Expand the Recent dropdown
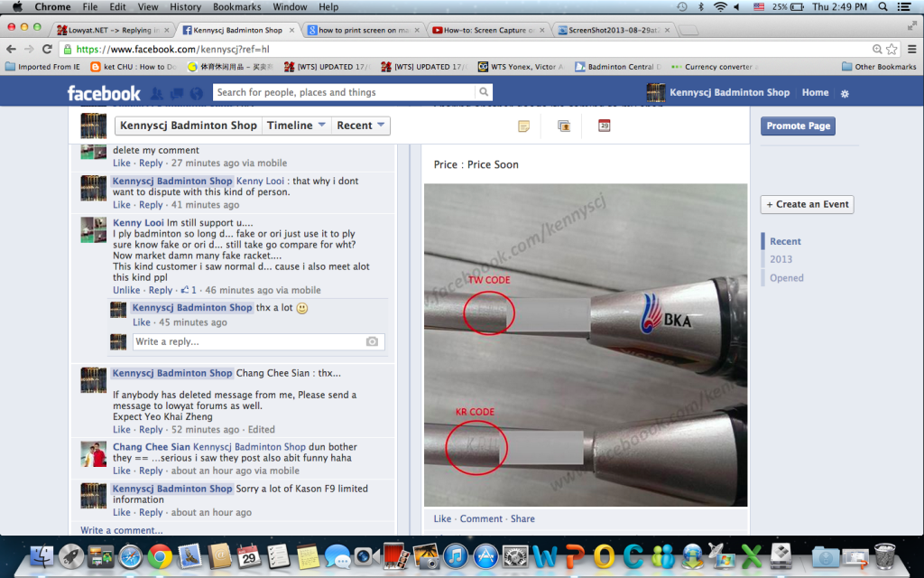The width and height of the screenshot is (924, 578). (361, 126)
